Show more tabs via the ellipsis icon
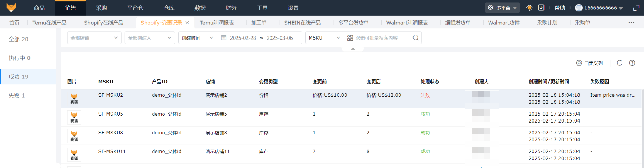The image size is (644, 168). pyautogui.click(x=632, y=23)
